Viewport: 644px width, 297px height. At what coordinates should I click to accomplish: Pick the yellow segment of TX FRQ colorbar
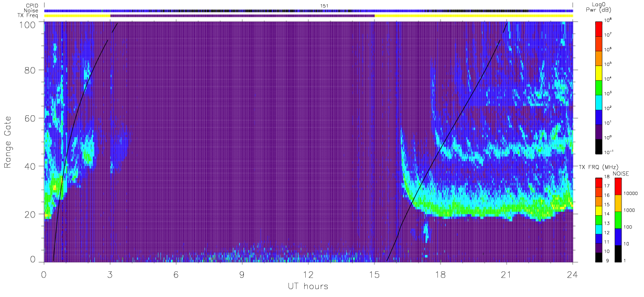pyautogui.click(x=598, y=210)
